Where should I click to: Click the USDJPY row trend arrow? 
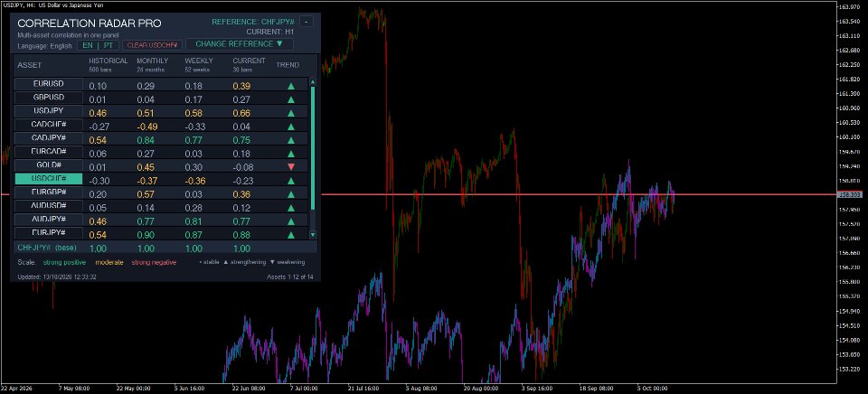tap(290, 113)
